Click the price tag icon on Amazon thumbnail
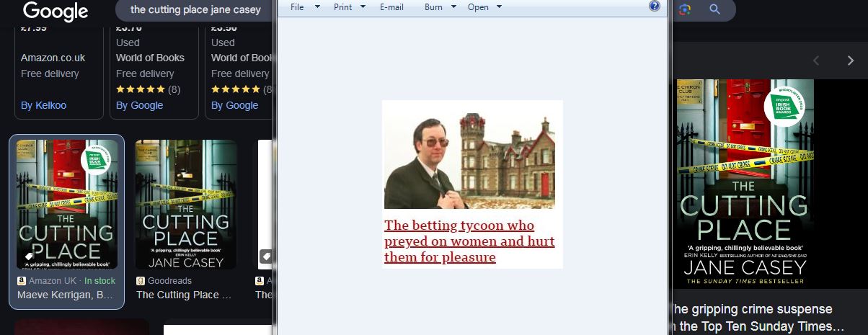Viewport: 868px width, 335px height. point(29,256)
